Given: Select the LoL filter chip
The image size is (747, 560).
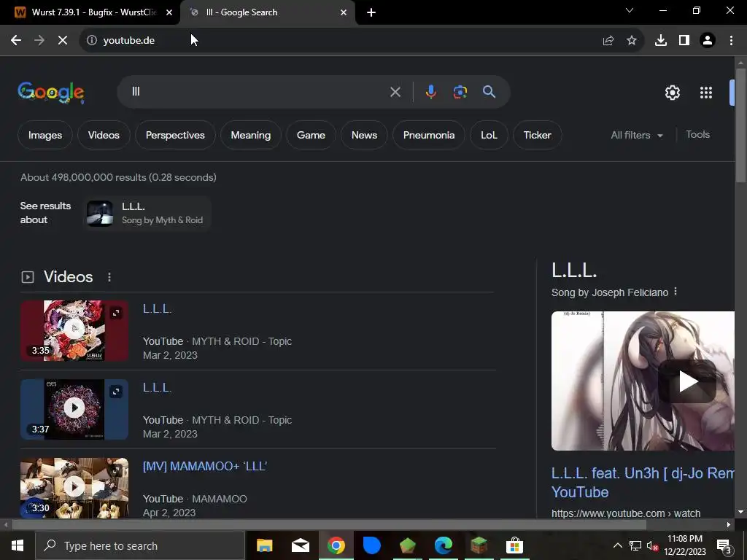Looking at the screenshot, I should click(x=489, y=135).
